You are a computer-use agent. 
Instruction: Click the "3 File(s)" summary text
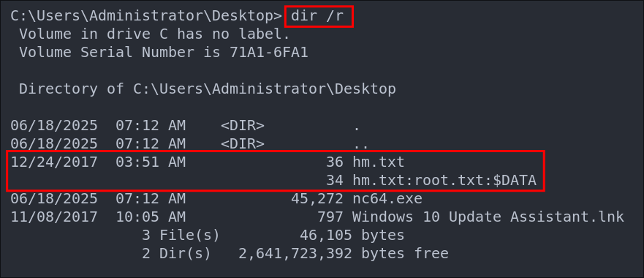point(181,236)
